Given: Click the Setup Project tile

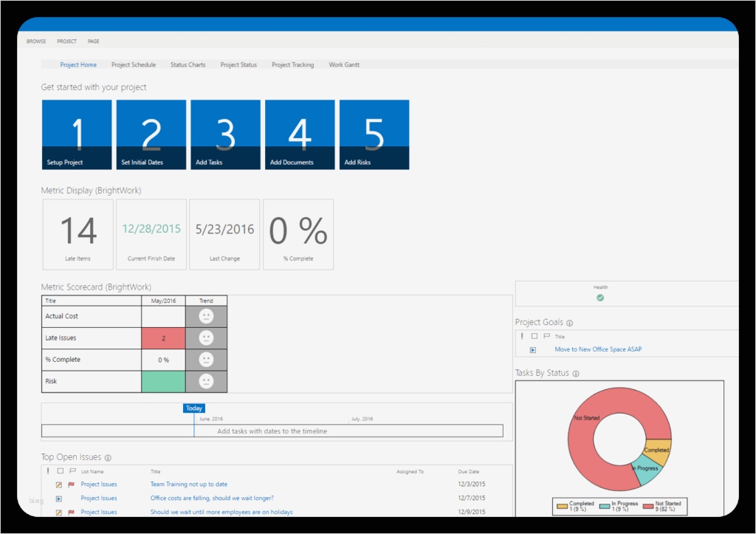Looking at the screenshot, I should 77,134.
